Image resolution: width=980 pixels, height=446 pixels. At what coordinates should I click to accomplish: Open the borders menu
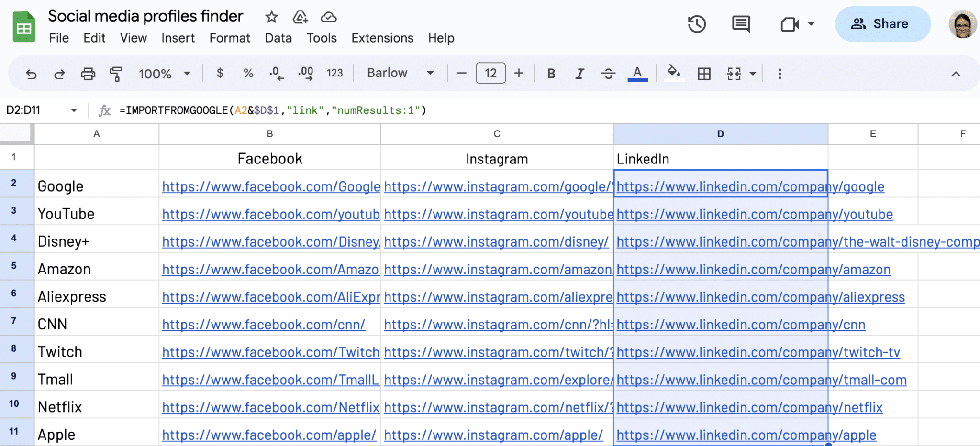pyautogui.click(x=703, y=73)
